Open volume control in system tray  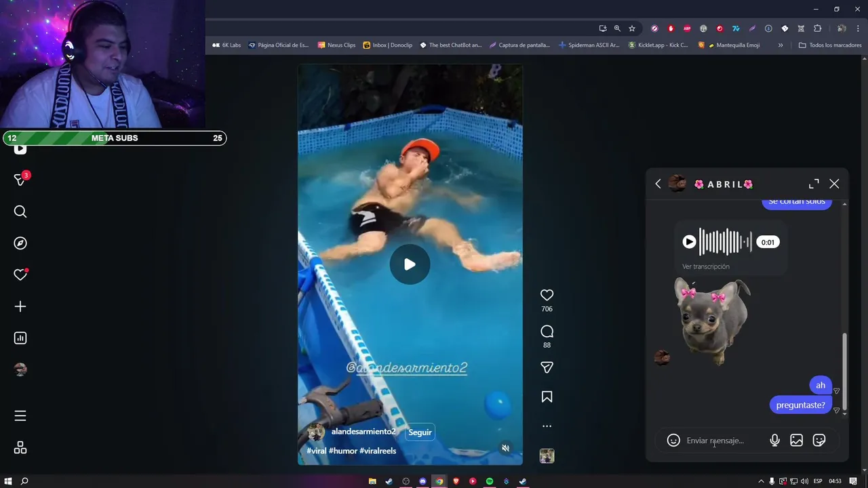[804, 481]
